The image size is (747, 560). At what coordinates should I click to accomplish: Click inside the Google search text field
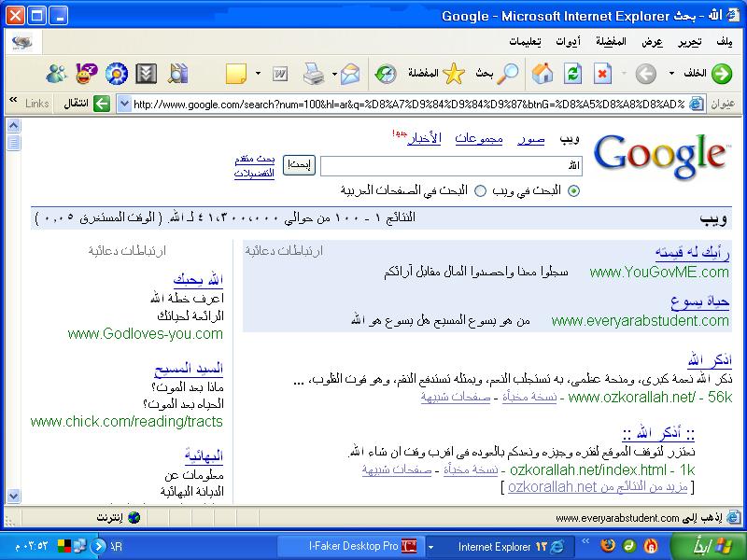451,166
